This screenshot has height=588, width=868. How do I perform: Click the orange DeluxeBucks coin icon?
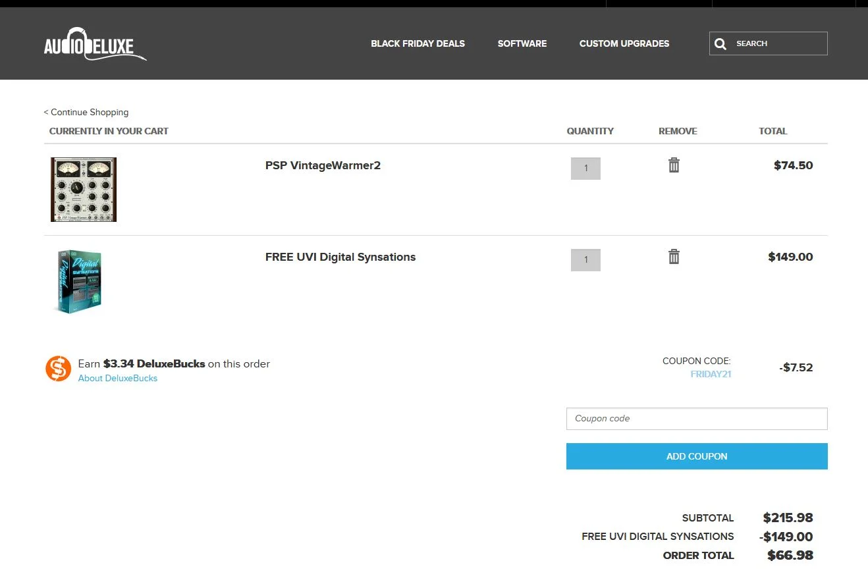click(58, 368)
